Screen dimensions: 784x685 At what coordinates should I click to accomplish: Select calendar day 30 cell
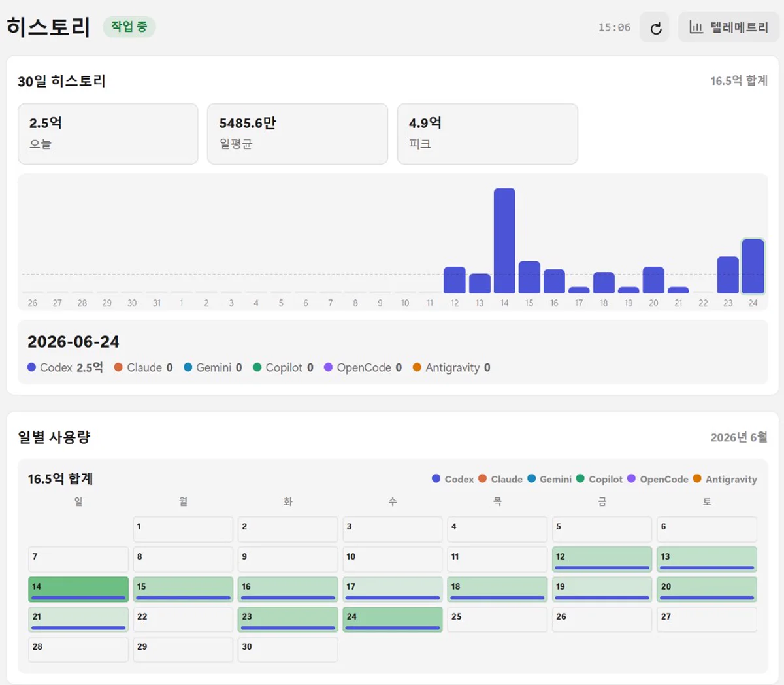point(288,649)
